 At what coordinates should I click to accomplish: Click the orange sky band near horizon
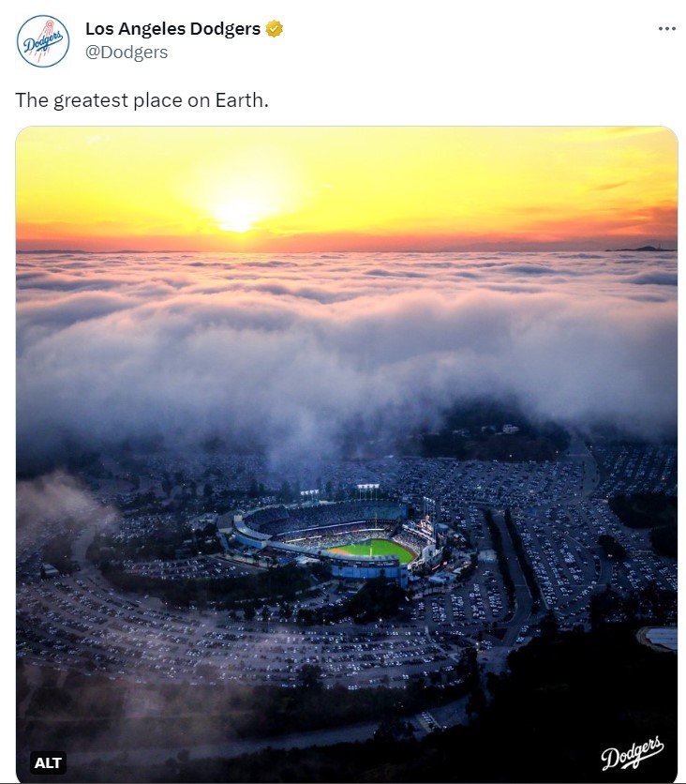coord(469,234)
